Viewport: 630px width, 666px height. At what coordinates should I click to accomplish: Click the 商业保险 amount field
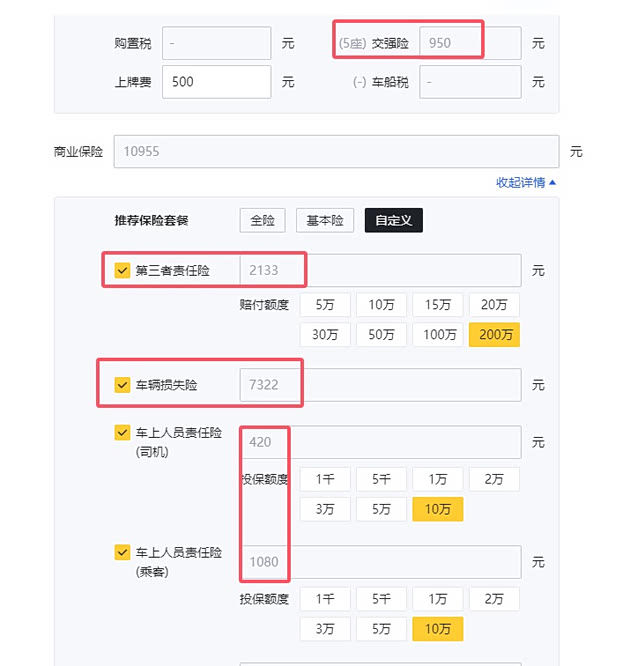pos(335,152)
